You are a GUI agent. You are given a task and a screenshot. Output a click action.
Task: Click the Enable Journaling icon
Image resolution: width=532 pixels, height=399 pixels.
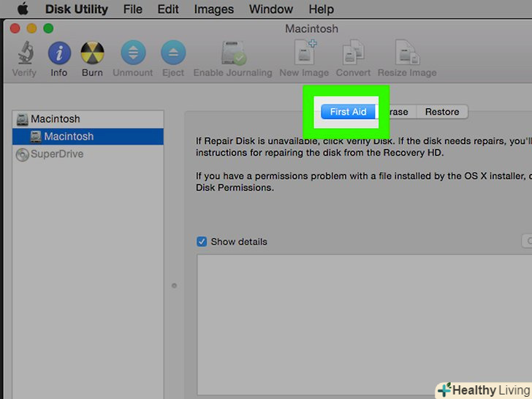(x=233, y=53)
